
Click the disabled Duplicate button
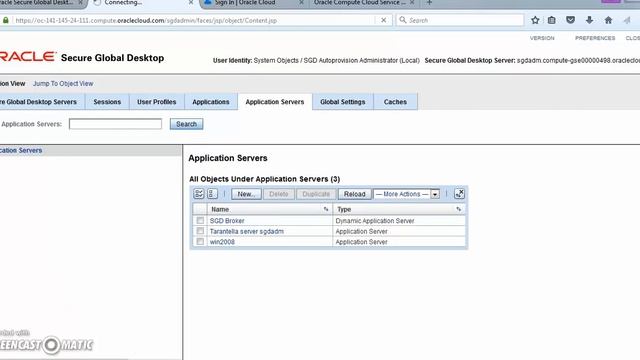coord(316,194)
